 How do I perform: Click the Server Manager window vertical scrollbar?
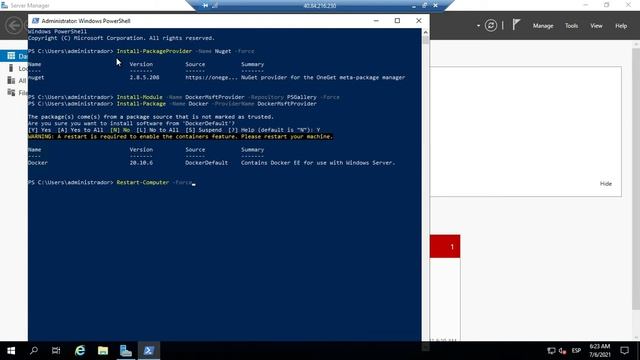click(x=636, y=178)
